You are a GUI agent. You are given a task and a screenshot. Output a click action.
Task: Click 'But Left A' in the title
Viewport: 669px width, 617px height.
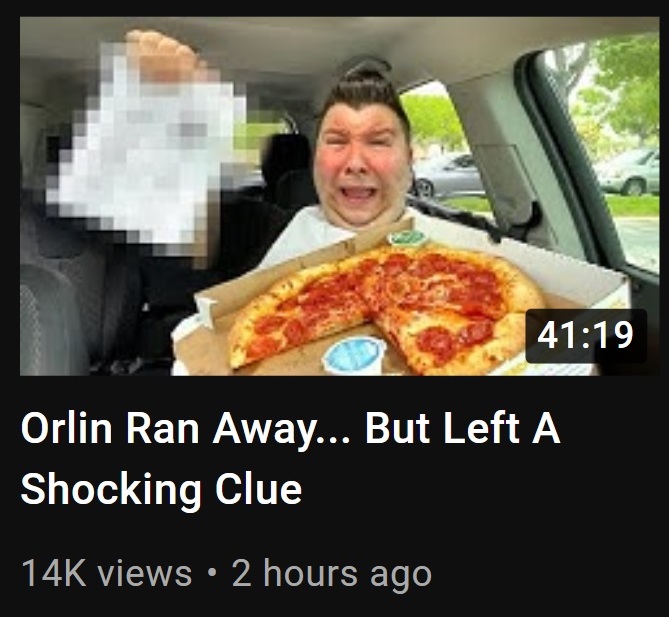click(x=462, y=428)
